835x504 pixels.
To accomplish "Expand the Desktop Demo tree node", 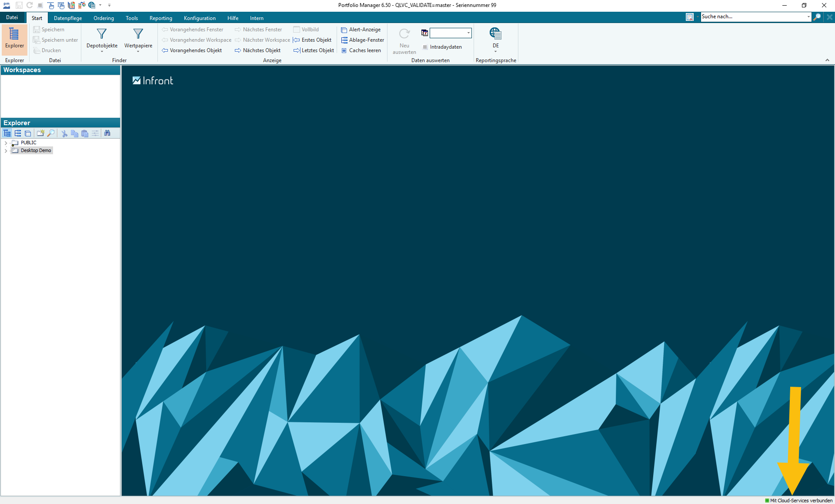I will [6, 151].
